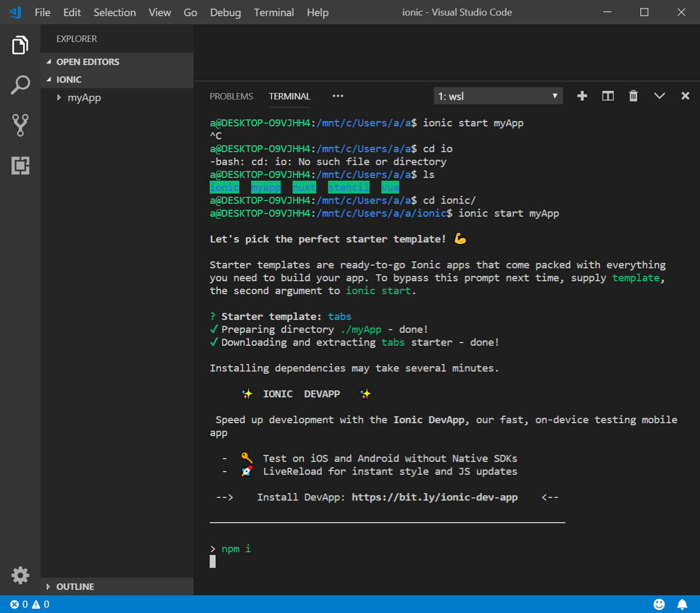700x613 pixels.
Task: Collapse the panel with chevron down
Action: (x=659, y=96)
